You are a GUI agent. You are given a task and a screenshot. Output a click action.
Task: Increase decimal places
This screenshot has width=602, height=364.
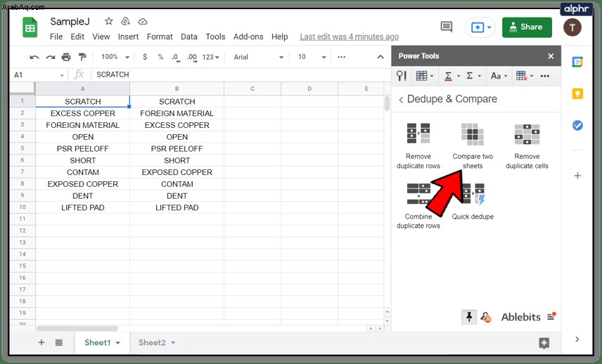click(192, 58)
